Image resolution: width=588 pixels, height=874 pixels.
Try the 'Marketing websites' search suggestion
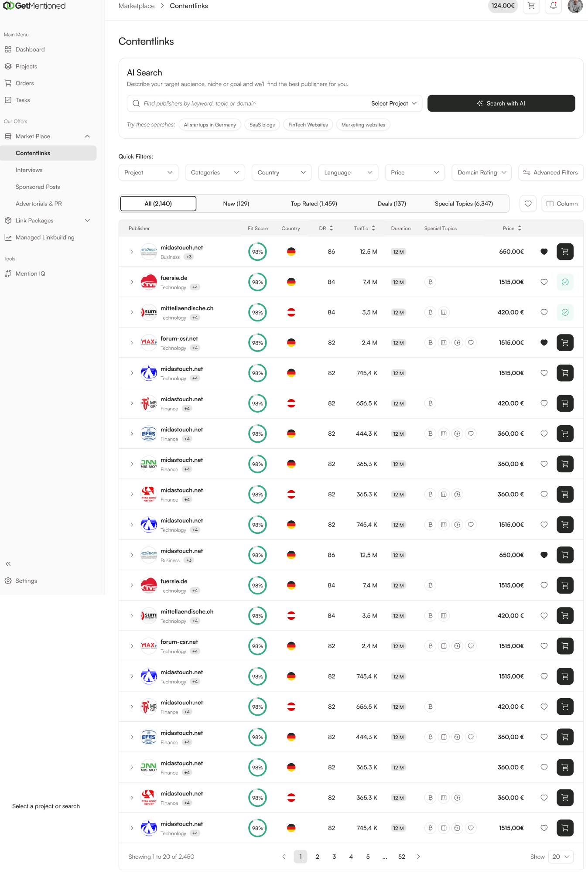pyautogui.click(x=363, y=125)
